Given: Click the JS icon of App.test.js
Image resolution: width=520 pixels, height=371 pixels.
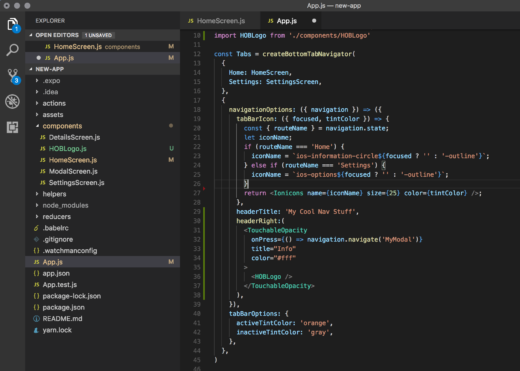Looking at the screenshot, I should click(x=36, y=285).
